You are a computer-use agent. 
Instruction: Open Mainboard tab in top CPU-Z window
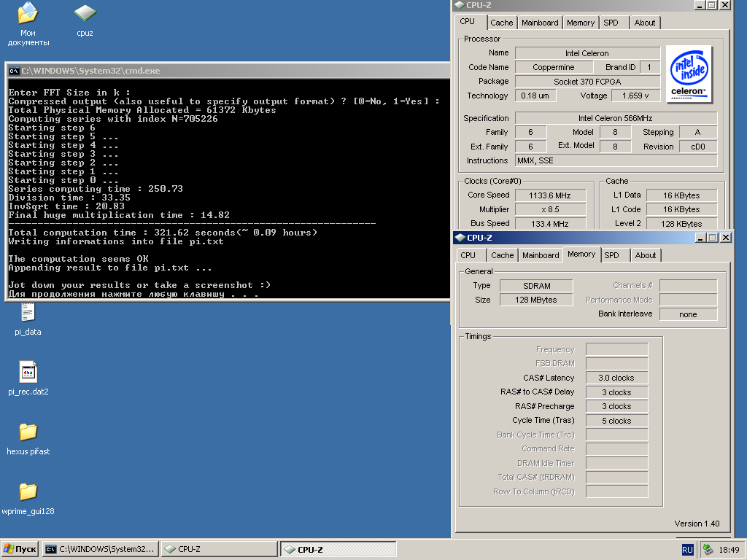(540, 23)
